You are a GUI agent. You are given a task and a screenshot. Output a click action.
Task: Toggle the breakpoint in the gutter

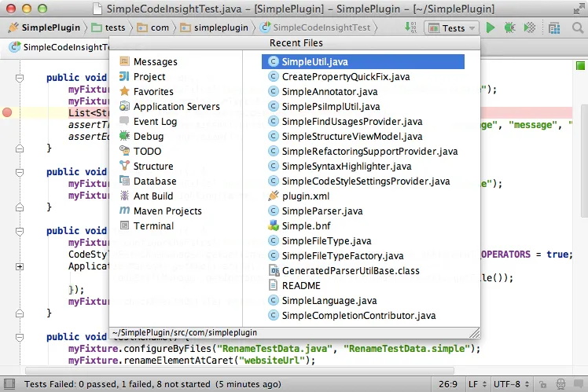(7, 112)
